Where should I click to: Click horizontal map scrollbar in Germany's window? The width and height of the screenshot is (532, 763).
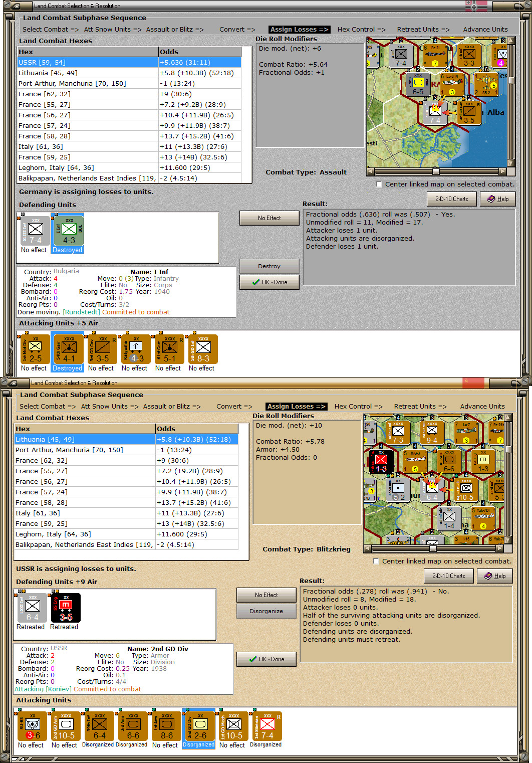tap(436, 171)
